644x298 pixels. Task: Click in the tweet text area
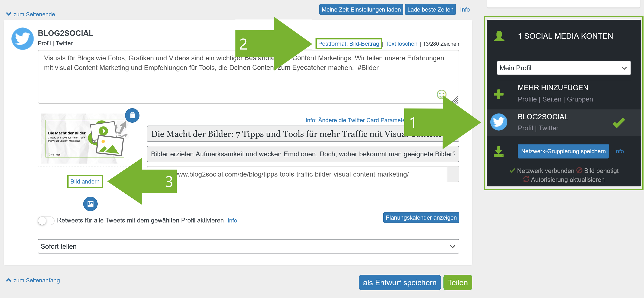(248, 77)
